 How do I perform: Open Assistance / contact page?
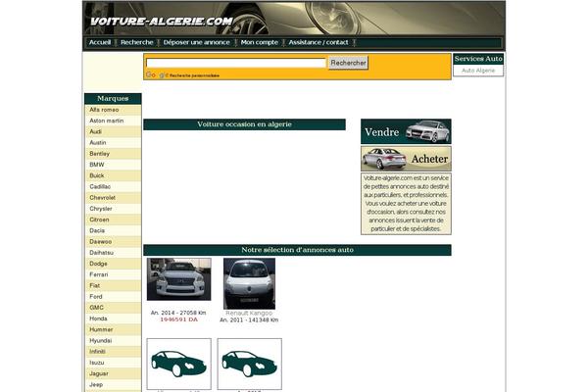318,42
